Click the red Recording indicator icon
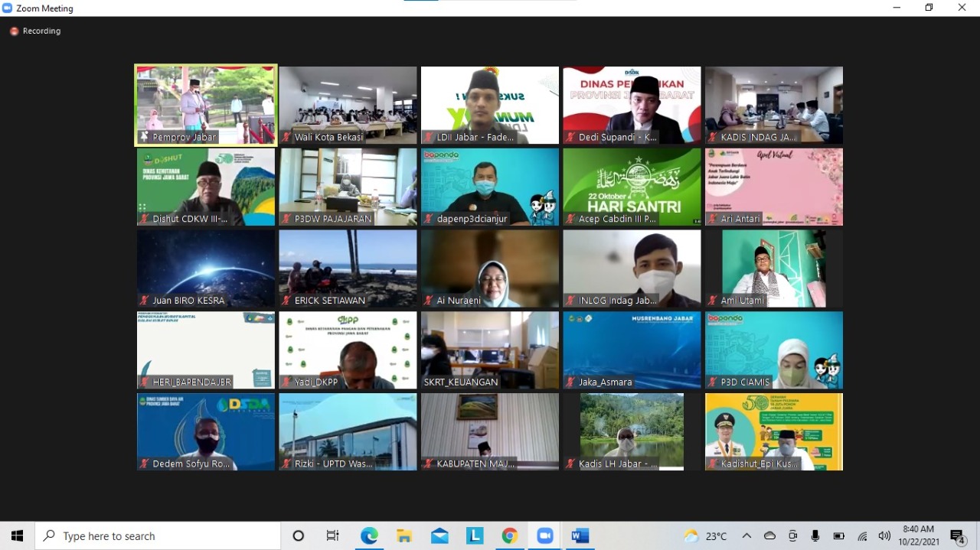 click(14, 31)
